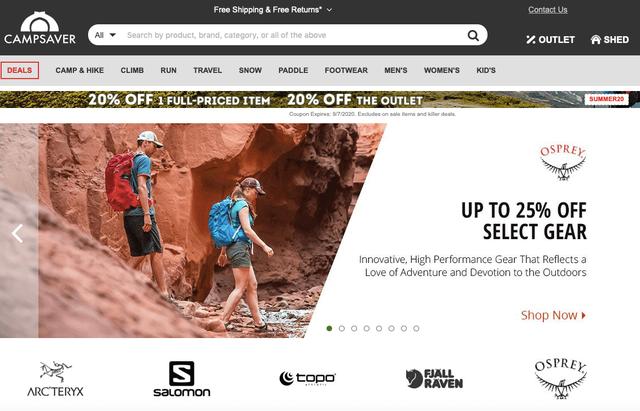The width and height of the screenshot is (640, 411).
Task: Expand Free Shipping & Free Returns chevron
Action: click(x=329, y=10)
